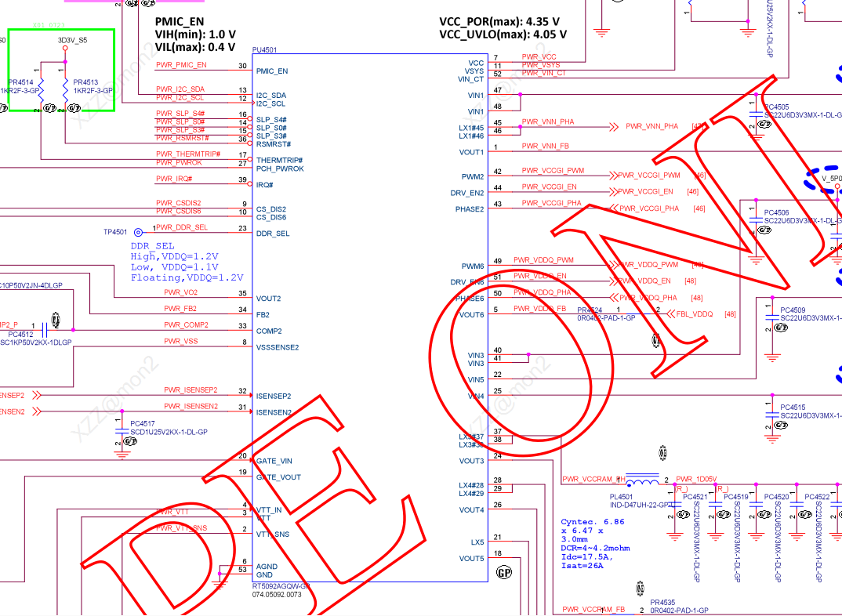The height and width of the screenshot is (616, 842).
Task: Click the PCH_PWROK pin label
Action: point(280,168)
